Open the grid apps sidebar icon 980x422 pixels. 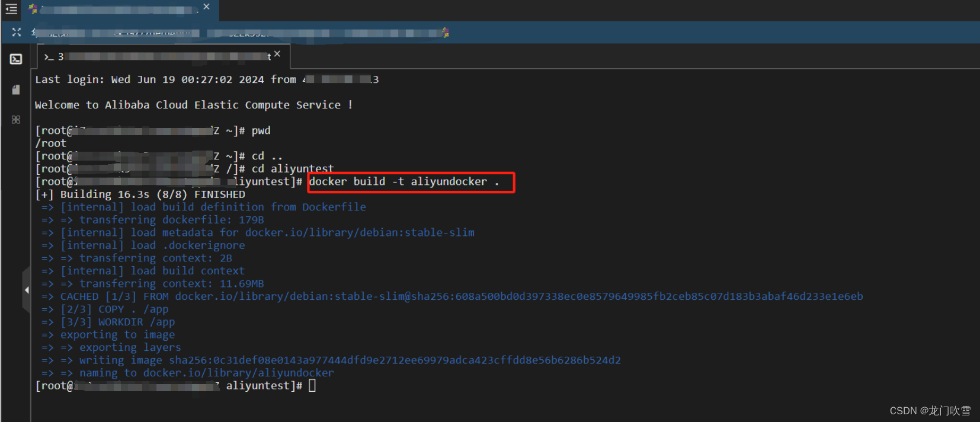(x=16, y=120)
